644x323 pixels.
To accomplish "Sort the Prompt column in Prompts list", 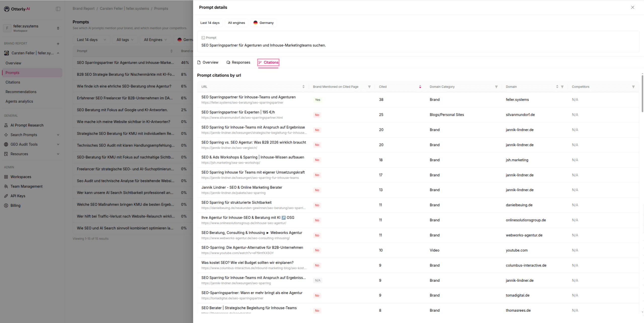I will (x=172, y=51).
